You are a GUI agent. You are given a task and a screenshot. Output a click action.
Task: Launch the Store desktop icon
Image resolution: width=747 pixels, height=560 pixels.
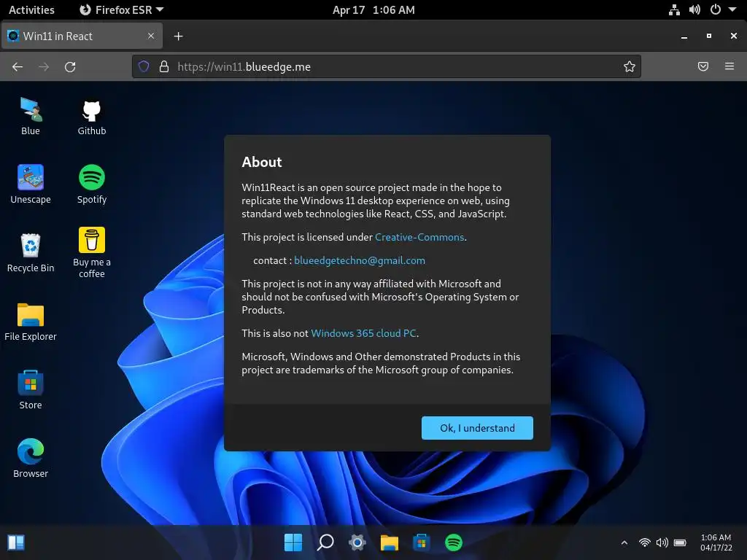pos(31,391)
